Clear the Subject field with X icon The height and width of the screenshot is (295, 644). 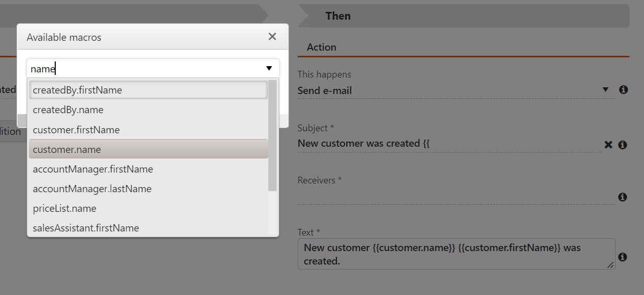pyautogui.click(x=608, y=145)
